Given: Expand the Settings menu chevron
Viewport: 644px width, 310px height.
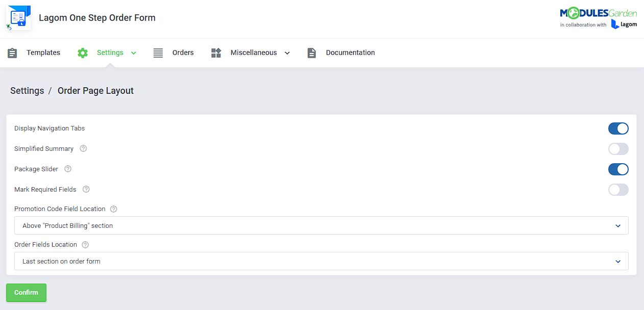Looking at the screenshot, I should click(134, 53).
